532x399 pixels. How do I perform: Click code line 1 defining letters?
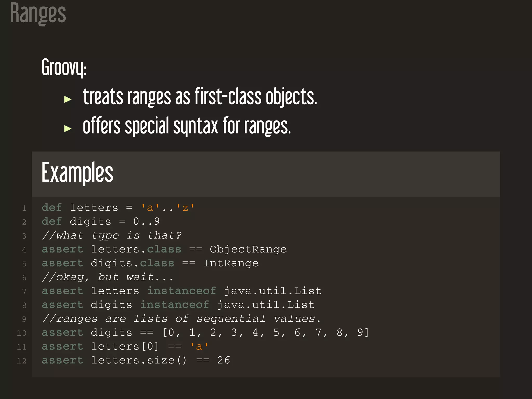pyautogui.click(x=118, y=208)
